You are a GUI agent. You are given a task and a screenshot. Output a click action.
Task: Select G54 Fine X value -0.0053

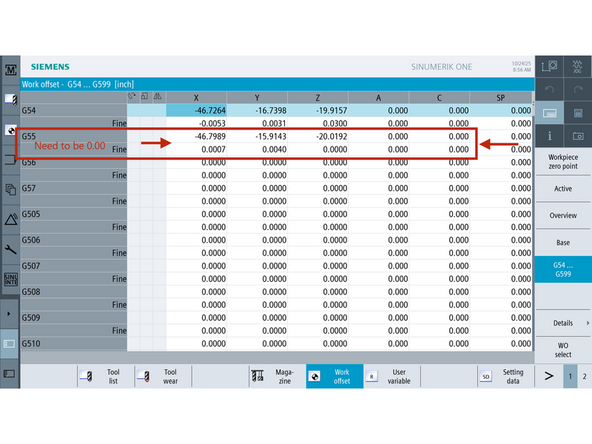(x=196, y=123)
